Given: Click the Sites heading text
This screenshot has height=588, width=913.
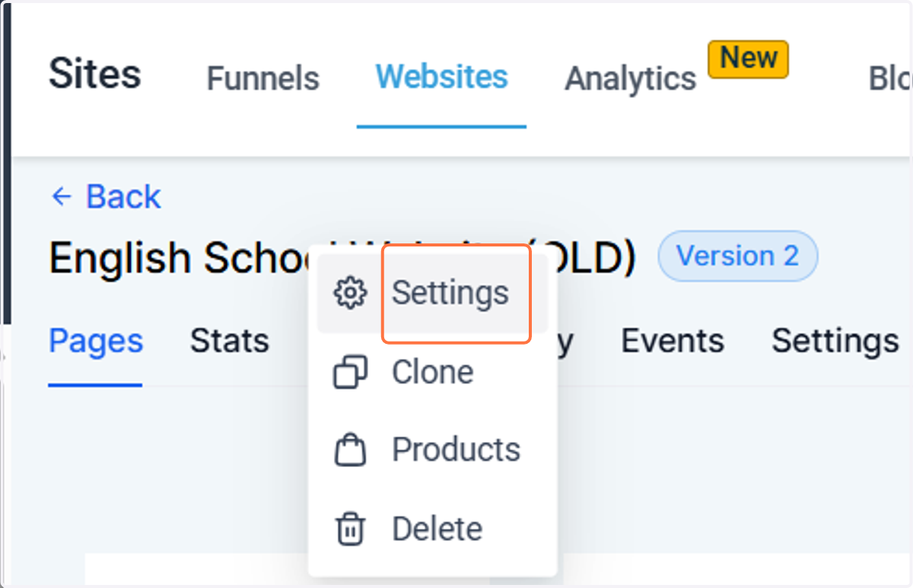Looking at the screenshot, I should pos(95,74).
